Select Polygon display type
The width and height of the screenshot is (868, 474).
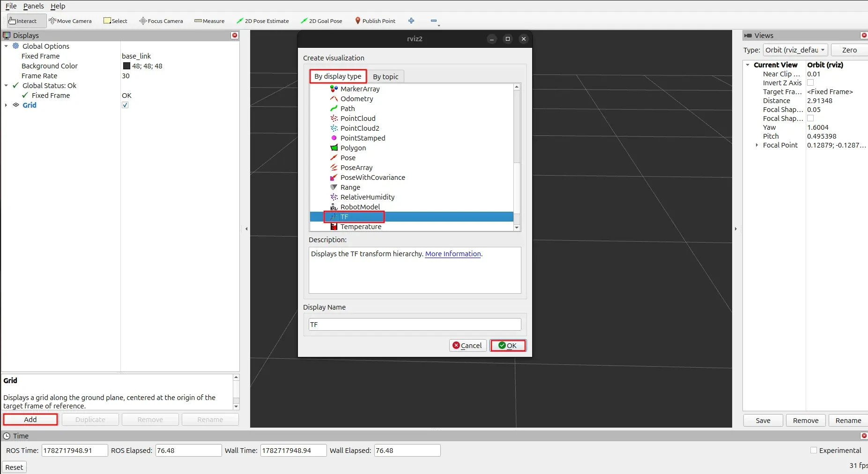tap(353, 148)
